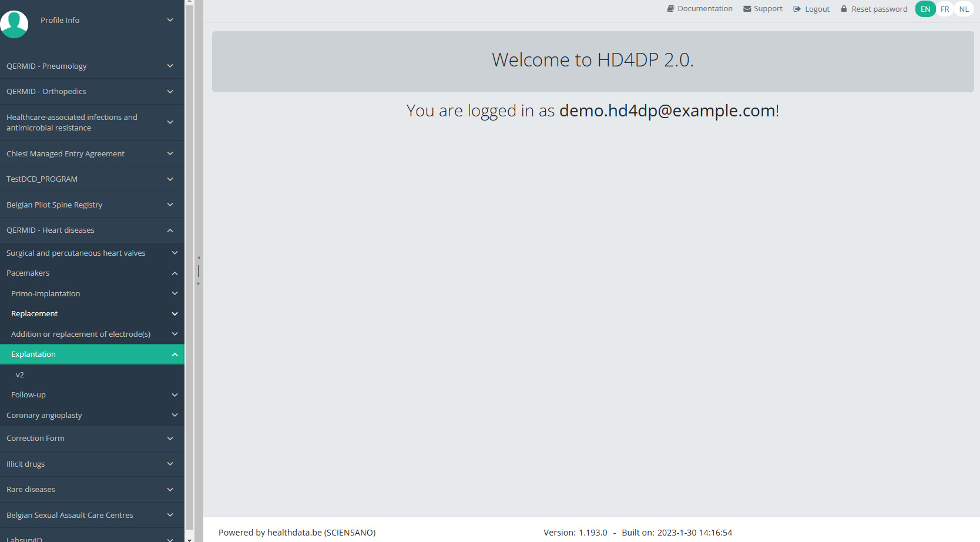Click the sidebar splitter collapse handle
980x542 pixels.
coord(199,271)
